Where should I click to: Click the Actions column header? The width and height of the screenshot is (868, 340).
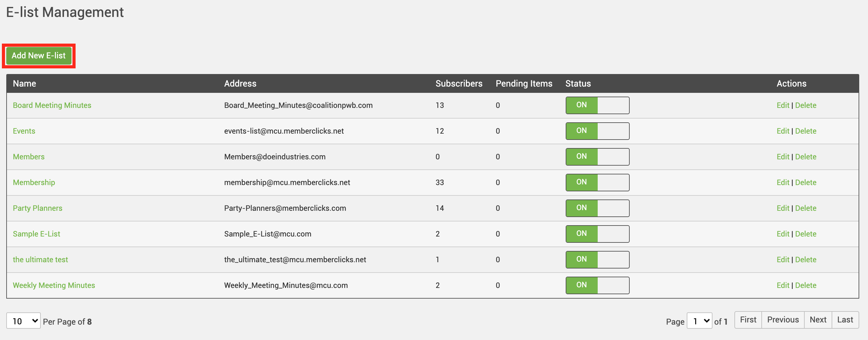pos(791,83)
